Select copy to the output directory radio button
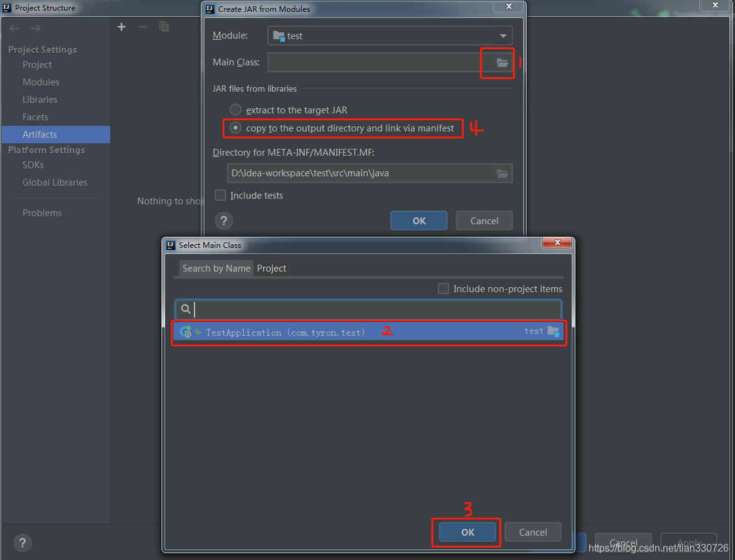This screenshot has width=735, height=560. (x=235, y=128)
